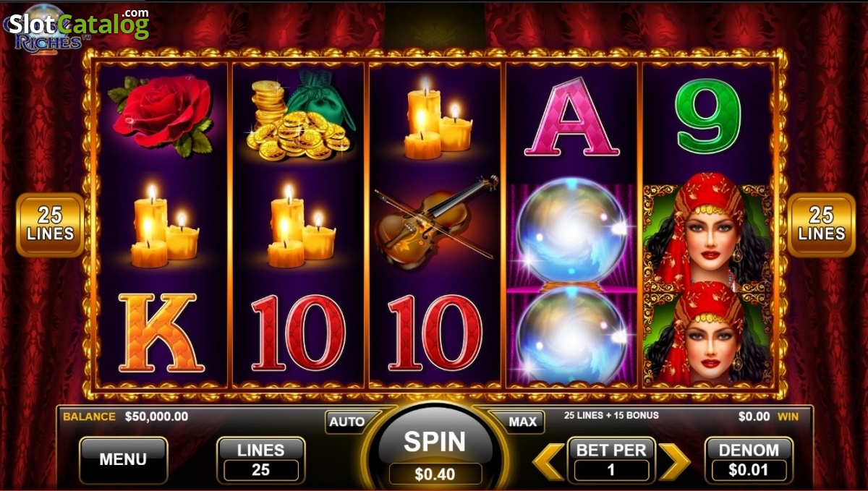This screenshot has height=491, width=868.
Task: Decrease bet per line with left arrow
Action: [549, 462]
